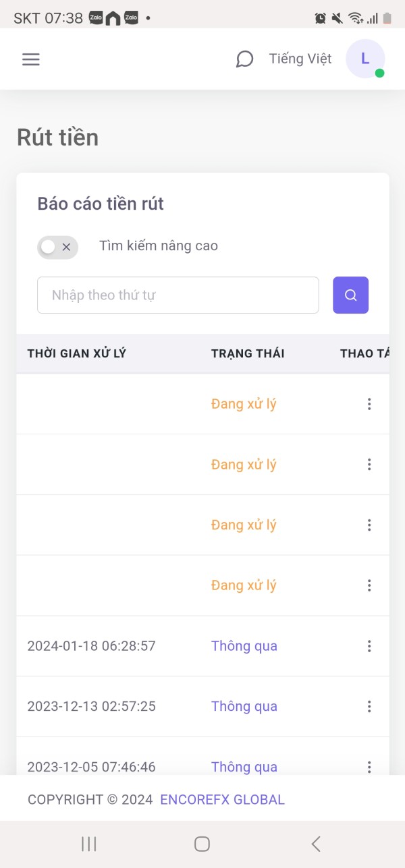This screenshot has height=868, width=405.
Task: Open the chat messages icon
Action: coord(244,59)
